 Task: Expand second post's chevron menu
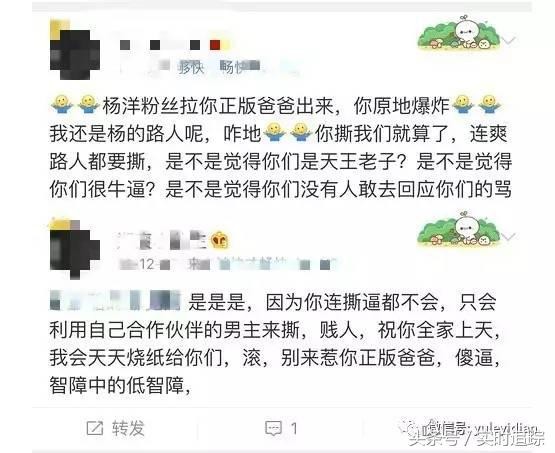pyautogui.click(x=509, y=236)
